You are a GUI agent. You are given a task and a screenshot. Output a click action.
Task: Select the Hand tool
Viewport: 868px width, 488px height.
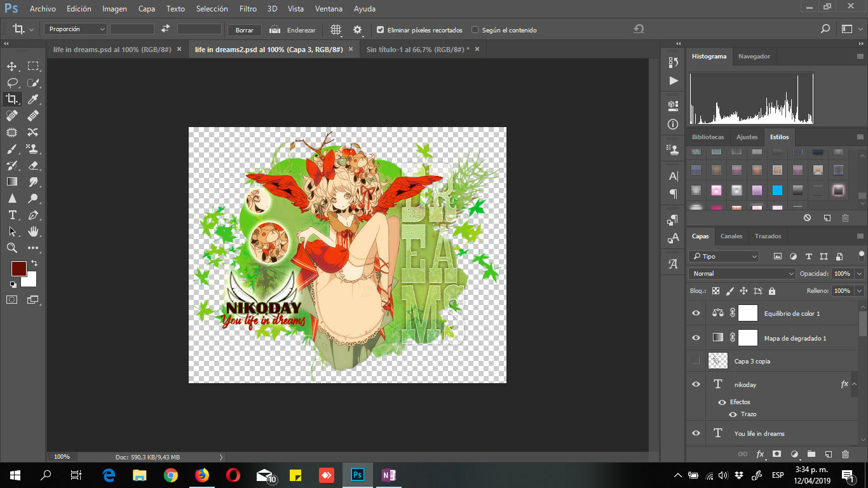(33, 231)
